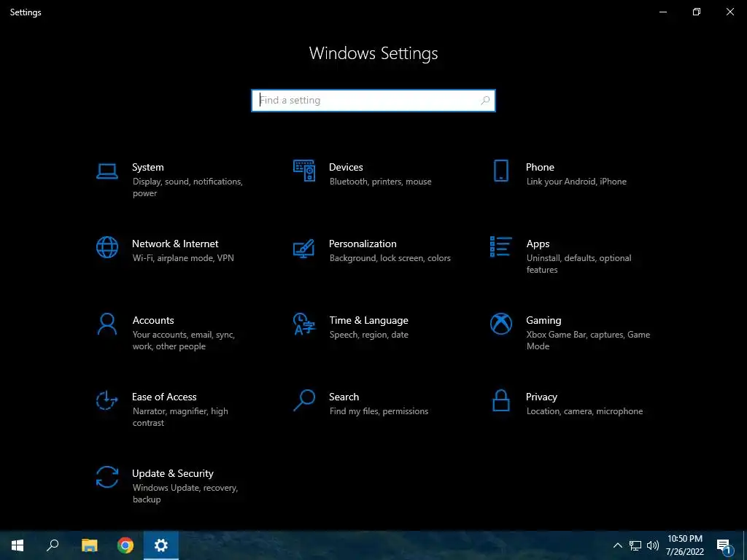This screenshot has width=747, height=560.
Task: Open the Time & Language icon
Action: tap(304, 324)
